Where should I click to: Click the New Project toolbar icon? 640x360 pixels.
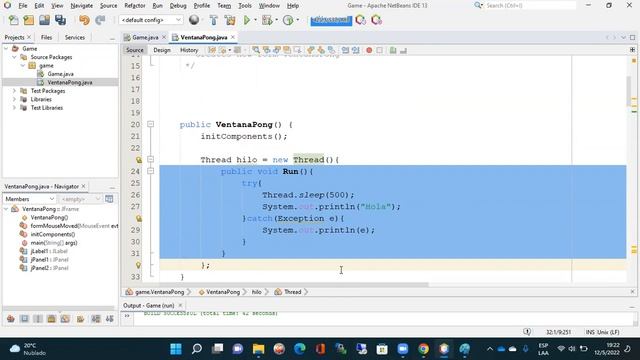tap(29, 20)
